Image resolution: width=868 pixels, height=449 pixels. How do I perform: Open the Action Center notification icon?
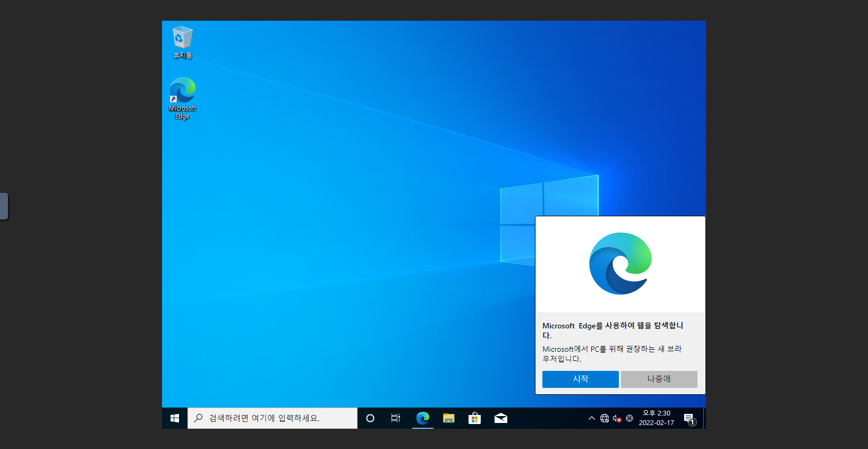689,418
